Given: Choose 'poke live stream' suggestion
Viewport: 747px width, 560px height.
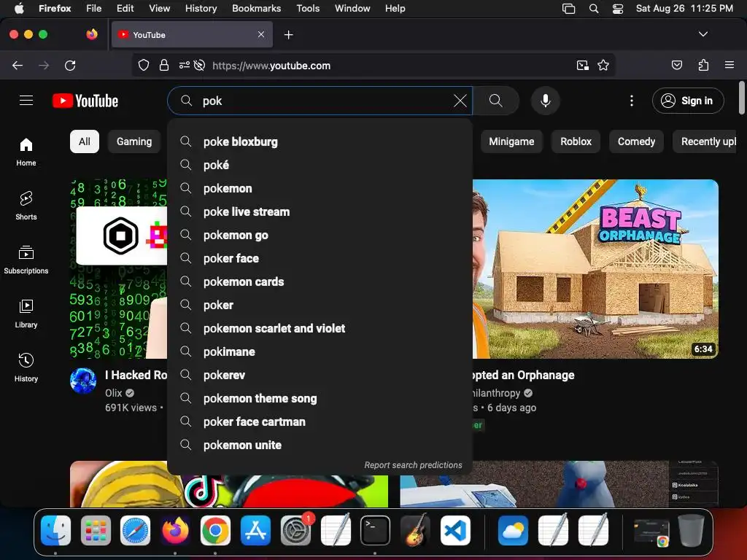Looking at the screenshot, I should [320, 212].
